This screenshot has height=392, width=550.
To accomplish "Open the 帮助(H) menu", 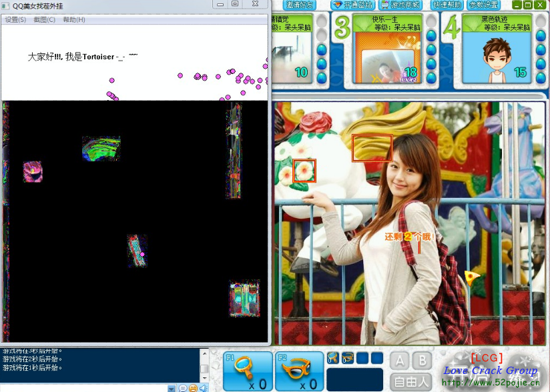I will tap(74, 19).
